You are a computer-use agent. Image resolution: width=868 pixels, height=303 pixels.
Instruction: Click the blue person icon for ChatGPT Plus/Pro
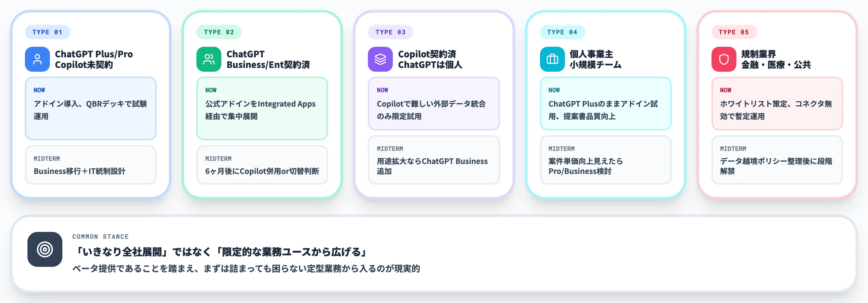[37, 59]
